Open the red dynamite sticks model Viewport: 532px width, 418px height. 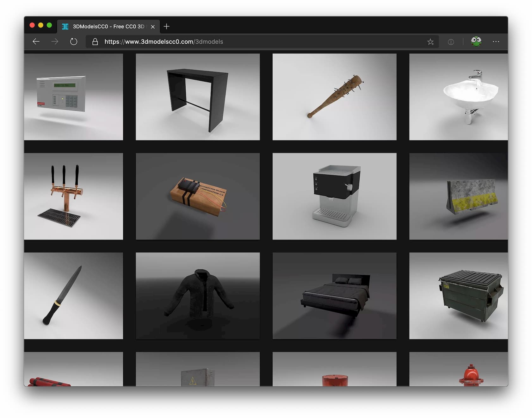pos(73,369)
